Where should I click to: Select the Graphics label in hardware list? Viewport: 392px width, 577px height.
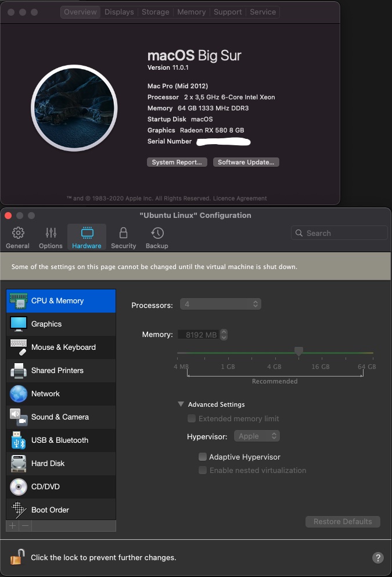click(46, 324)
